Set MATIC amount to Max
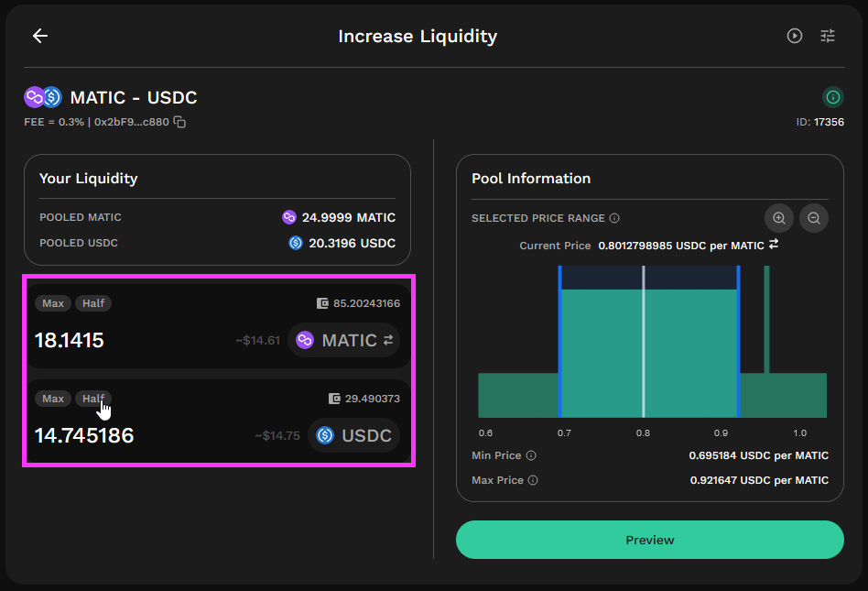 point(53,303)
